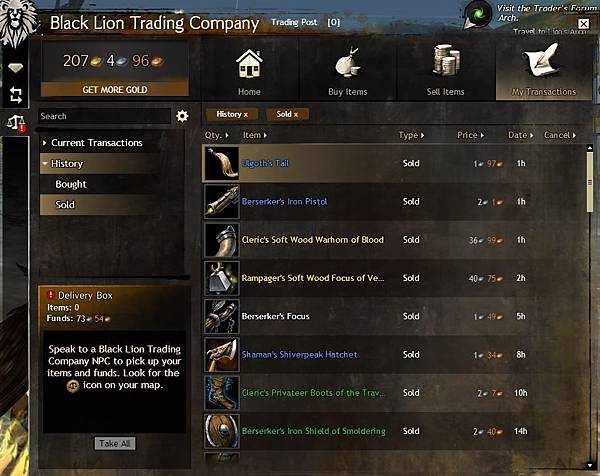
Task: Click the gem store diamond icon
Action: click(x=15, y=68)
